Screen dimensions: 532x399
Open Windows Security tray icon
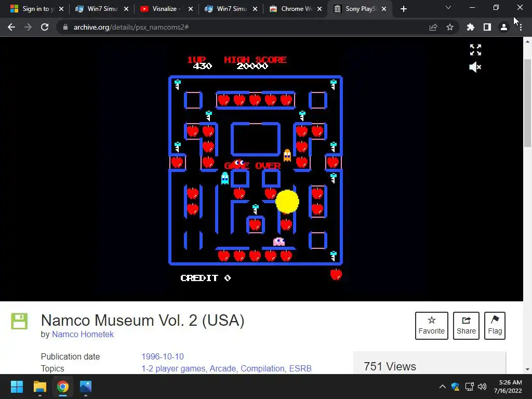coord(455,387)
